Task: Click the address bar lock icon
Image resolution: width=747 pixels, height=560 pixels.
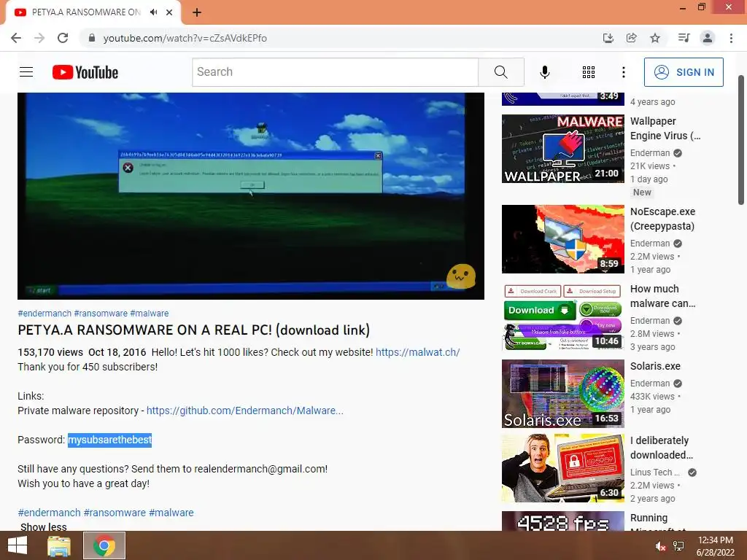Action: pos(92,38)
